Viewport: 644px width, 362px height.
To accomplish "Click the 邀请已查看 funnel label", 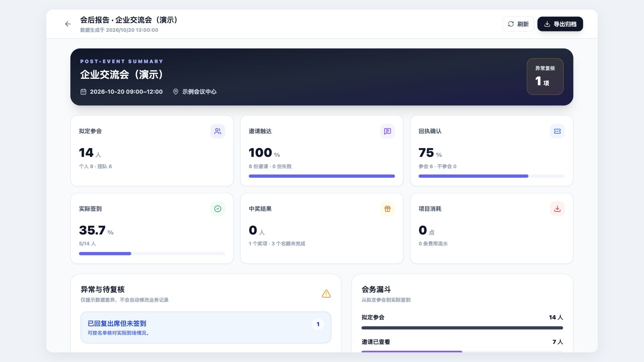I will [x=376, y=342].
